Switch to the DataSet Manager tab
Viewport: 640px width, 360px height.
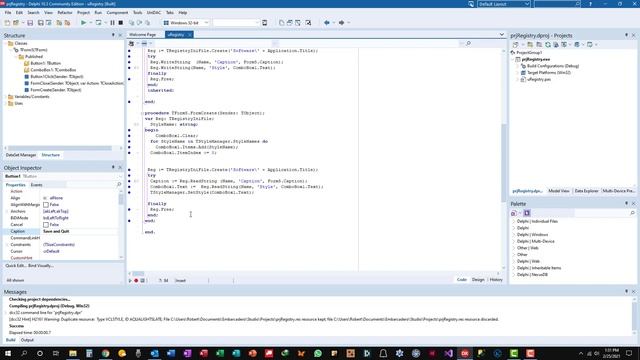click(x=21, y=155)
